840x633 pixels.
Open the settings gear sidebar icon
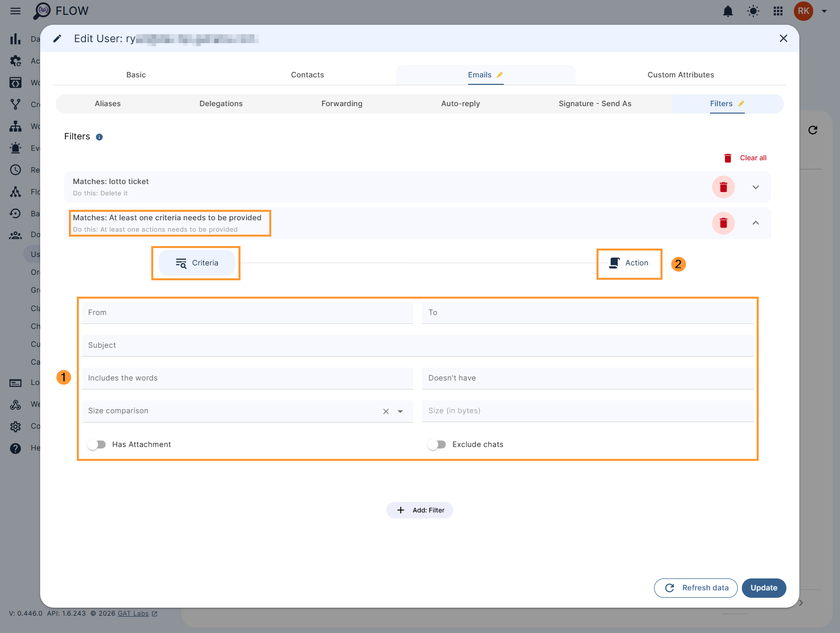[15, 427]
